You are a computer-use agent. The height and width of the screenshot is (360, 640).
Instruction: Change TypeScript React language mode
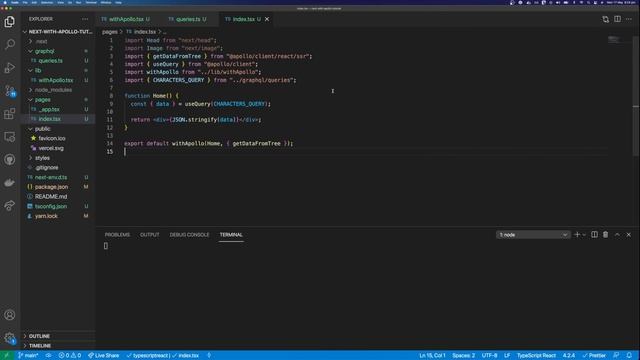(536, 356)
